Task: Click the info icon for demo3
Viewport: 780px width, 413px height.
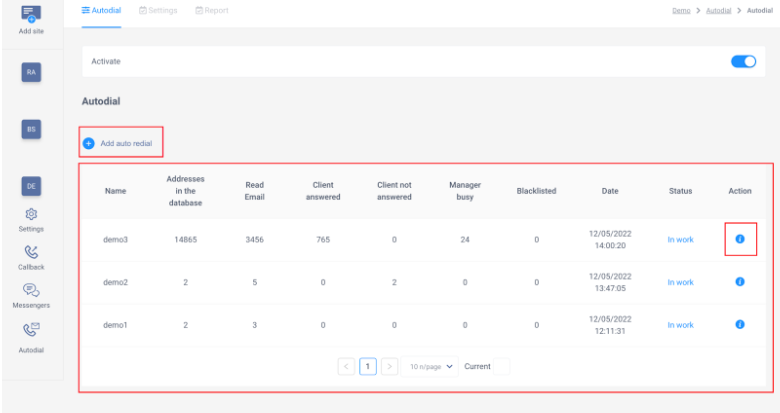Action: (740, 239)
